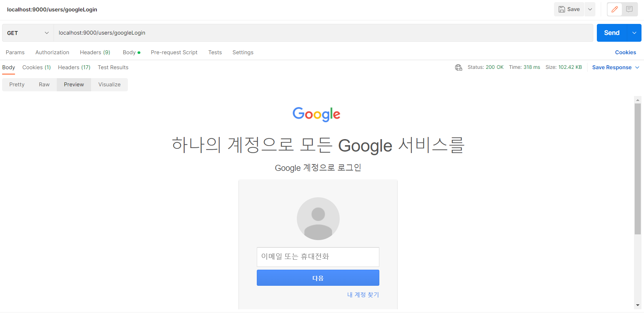Open the GET method dropdown
Image resolution: width=644 pixels, height=315 pixels.
(x=28, y=33)
